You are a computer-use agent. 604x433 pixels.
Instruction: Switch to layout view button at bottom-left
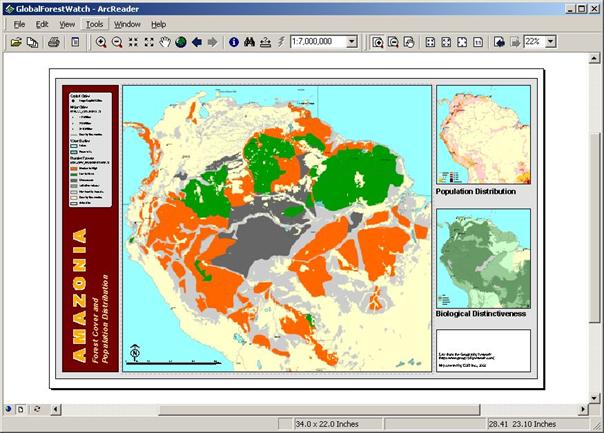[x=22, y=408]
